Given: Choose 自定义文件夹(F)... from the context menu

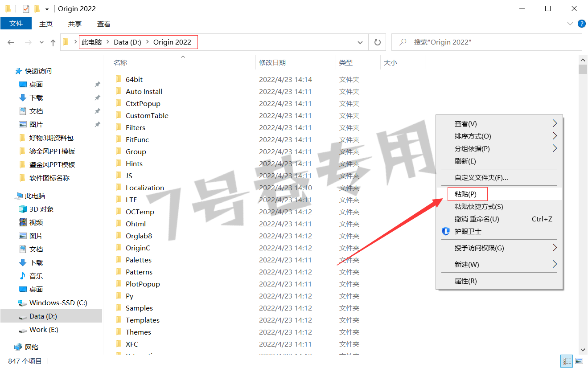Looking at the screenshot, I should [499, 178].
